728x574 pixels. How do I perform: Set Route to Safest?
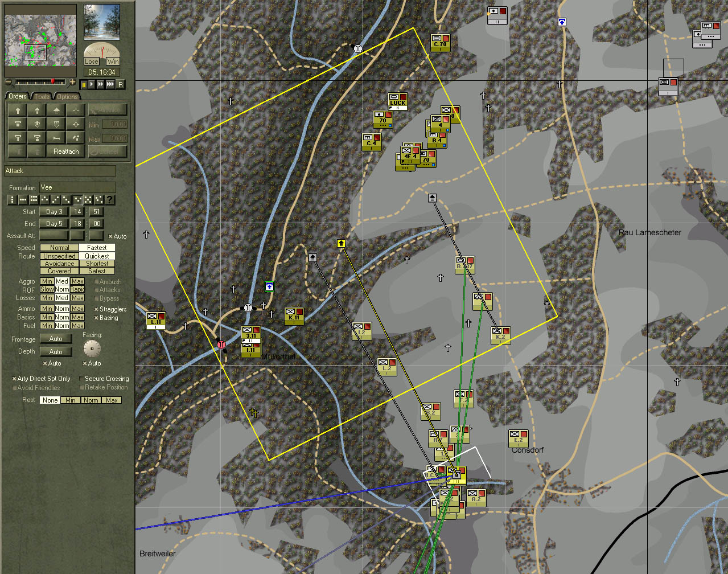pos(97,271)
